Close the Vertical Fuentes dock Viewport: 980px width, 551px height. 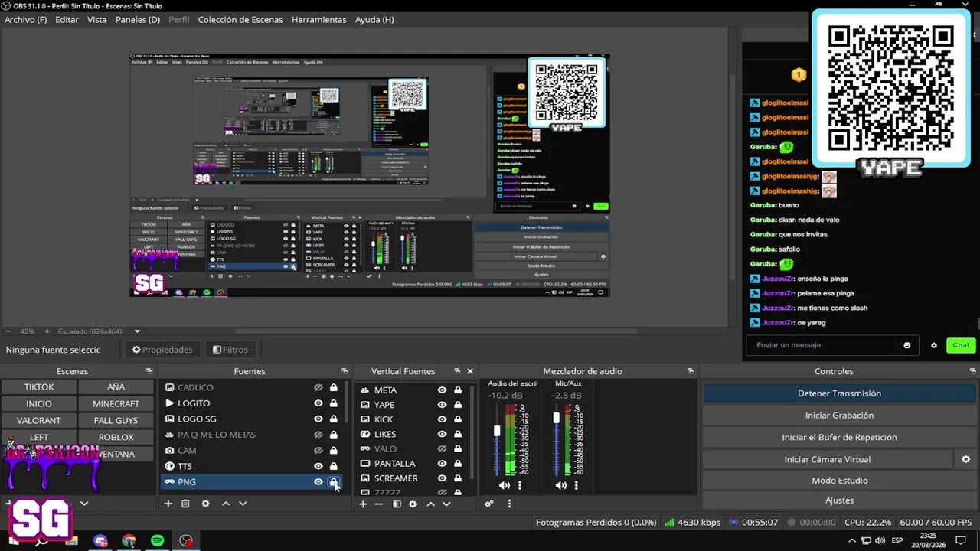470,371
